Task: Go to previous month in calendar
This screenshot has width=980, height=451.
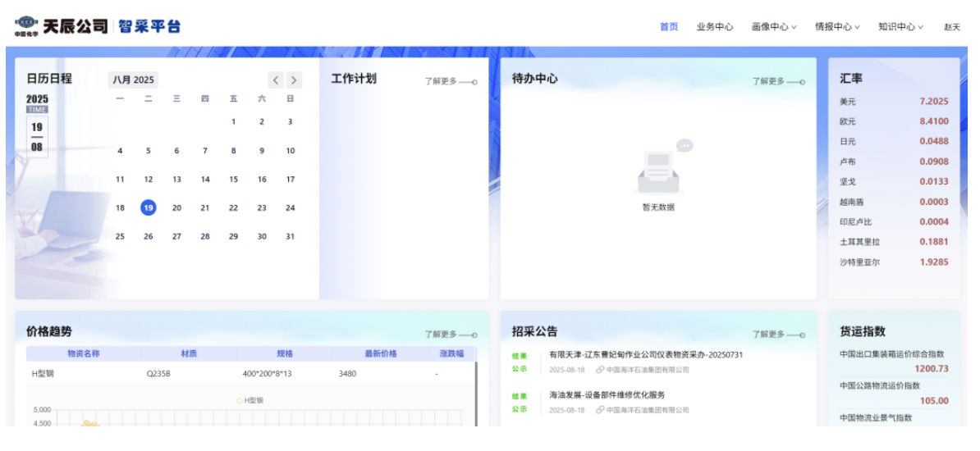Action: pos(276,80)
